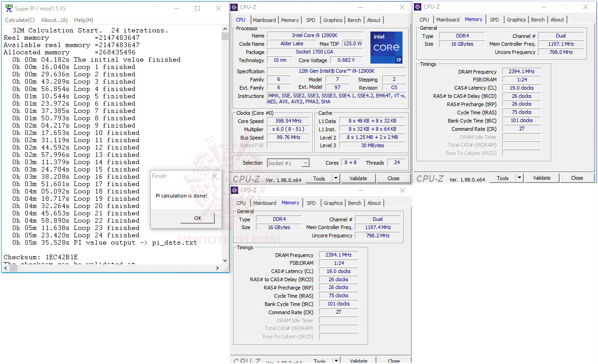Click the Name field reading Intel Core i9 12900K
This screenshot has height=364, width=598.
tap(315, 36)
